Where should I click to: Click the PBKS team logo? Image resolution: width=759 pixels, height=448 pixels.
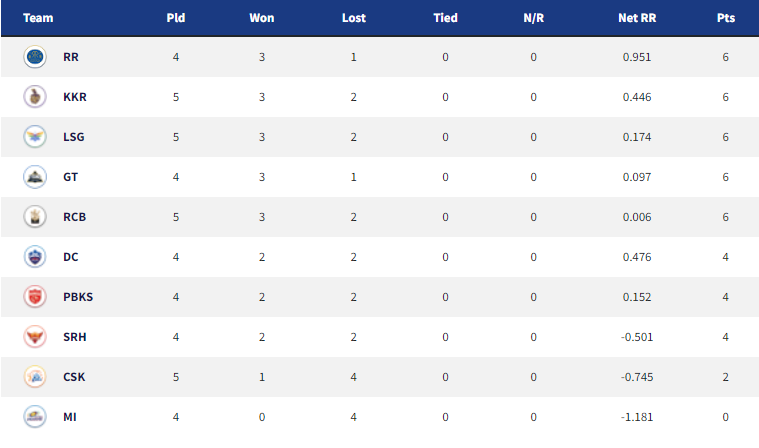click(35, 297)
